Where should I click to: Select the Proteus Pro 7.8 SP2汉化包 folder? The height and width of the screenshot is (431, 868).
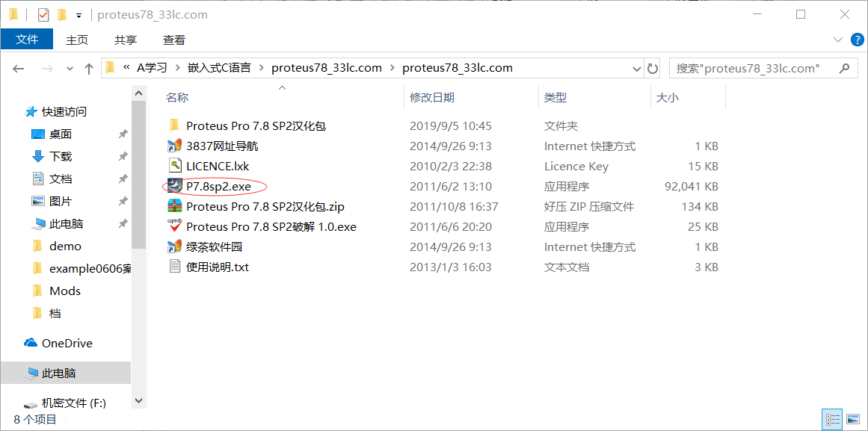[256, 126]
